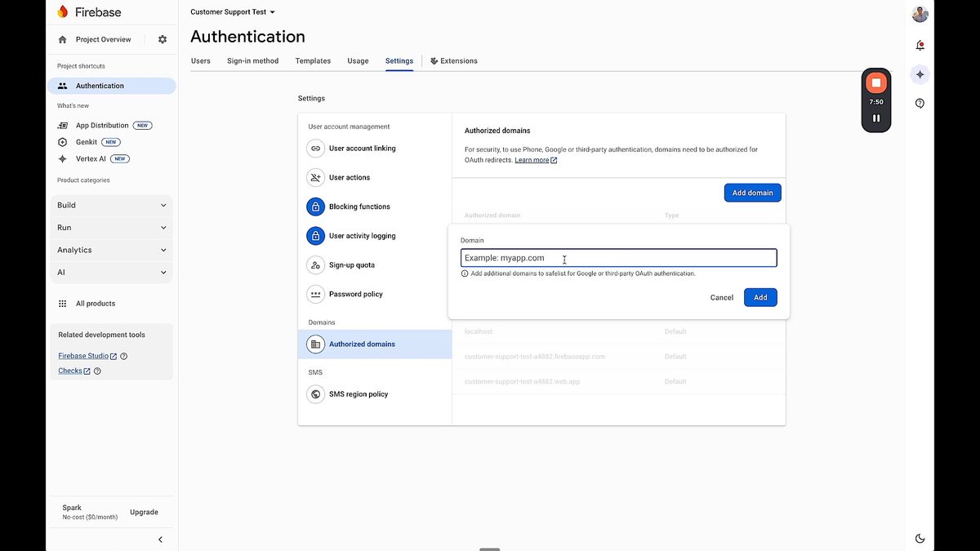The width and height of the screenshot is (980, 551).
Task: Expand the Run category
Action: point(112,228)
